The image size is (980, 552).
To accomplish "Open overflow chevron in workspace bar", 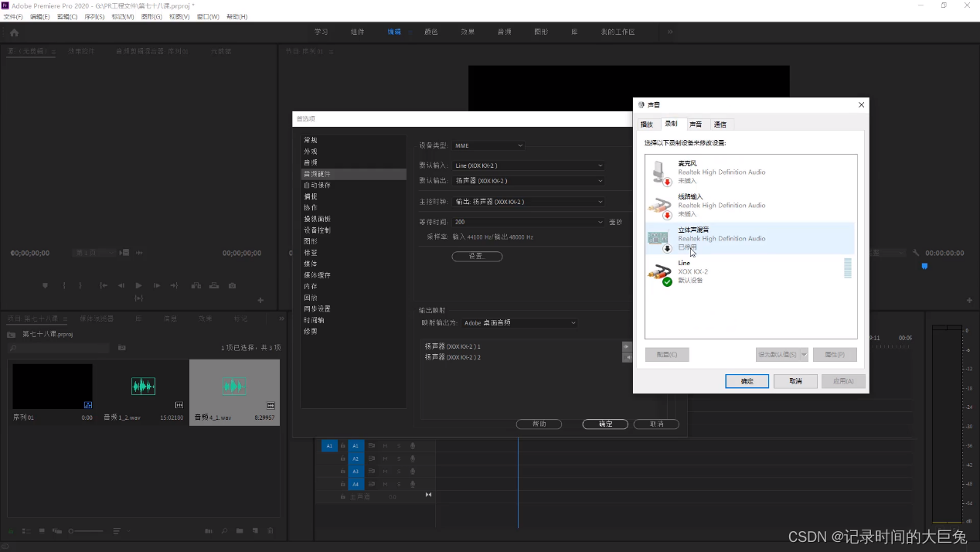I will (670, 32).
